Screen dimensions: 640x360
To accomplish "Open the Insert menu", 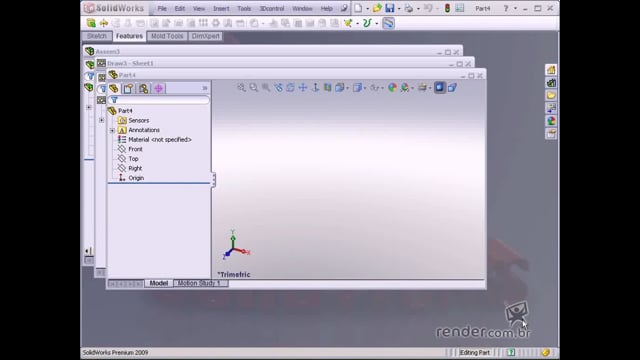I will (221, 9).
